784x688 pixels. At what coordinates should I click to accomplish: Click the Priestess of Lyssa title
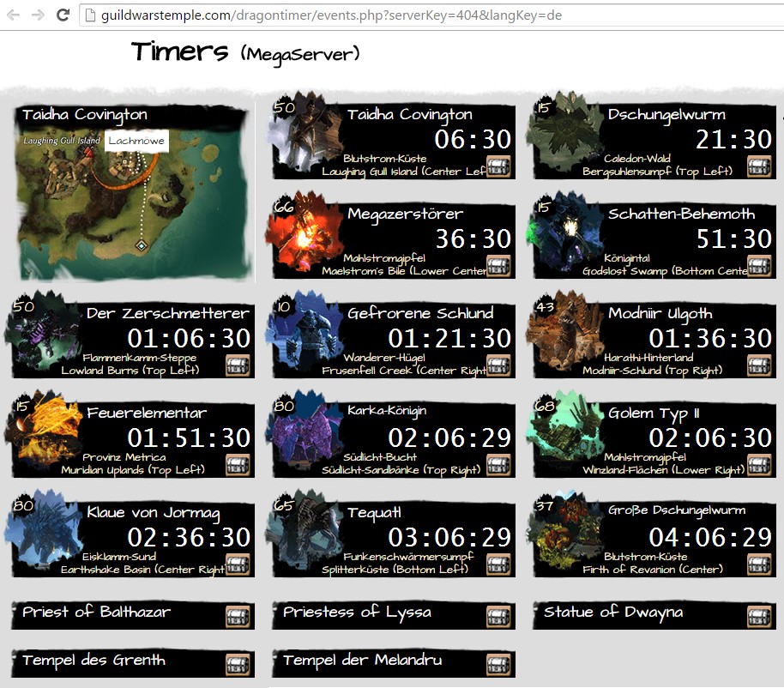[357, 613]
